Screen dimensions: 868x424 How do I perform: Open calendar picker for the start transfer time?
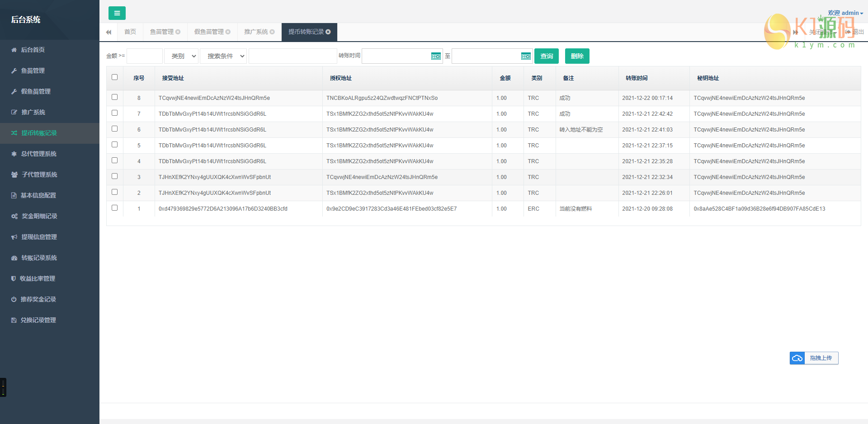tap(436, 57)
